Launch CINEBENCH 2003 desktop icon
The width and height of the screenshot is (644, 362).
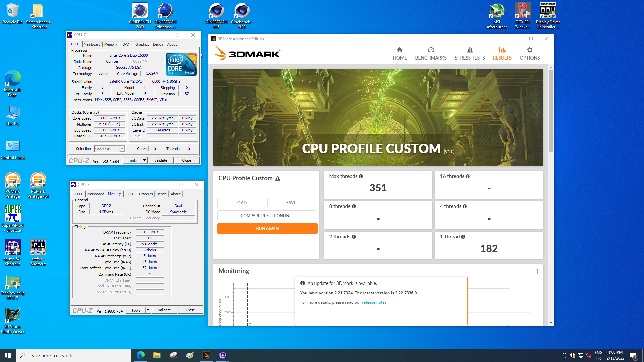[140, 16]
